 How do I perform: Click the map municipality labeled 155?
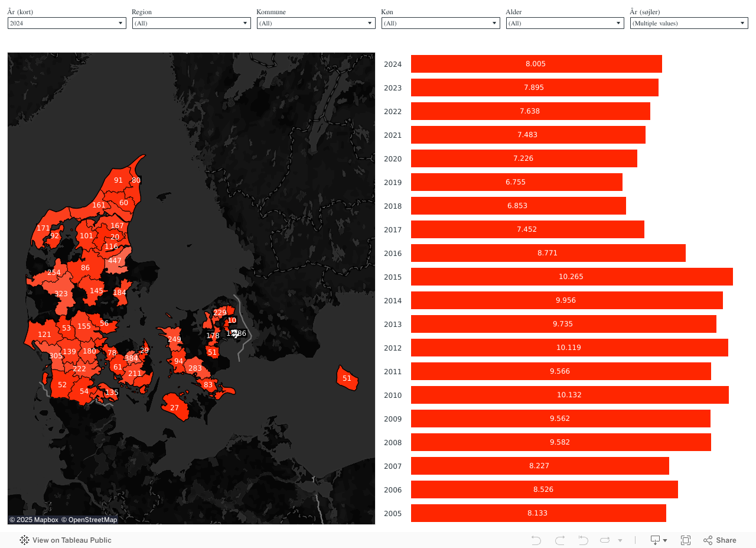pyautogui.click(x=84, y=326)
